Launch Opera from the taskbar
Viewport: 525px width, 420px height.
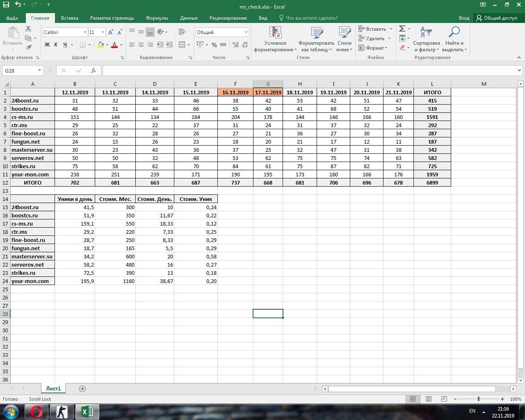(37, 412)
